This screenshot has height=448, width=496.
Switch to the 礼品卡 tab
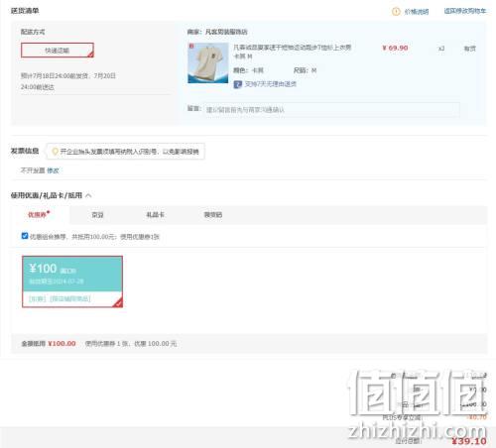point(155,215)
